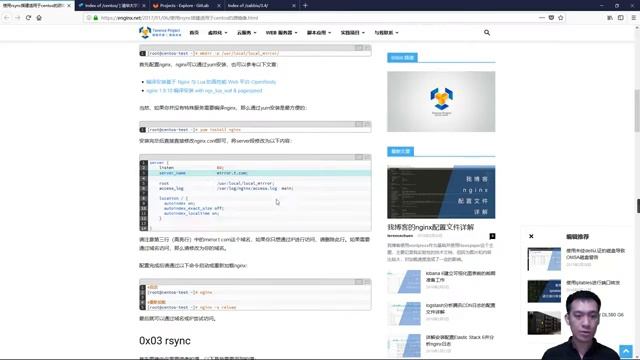Image resolution: width=640 pixels, height=360 pixels.
Task: Click first toolbar icon of nginx reload code block
Action: 359,282
